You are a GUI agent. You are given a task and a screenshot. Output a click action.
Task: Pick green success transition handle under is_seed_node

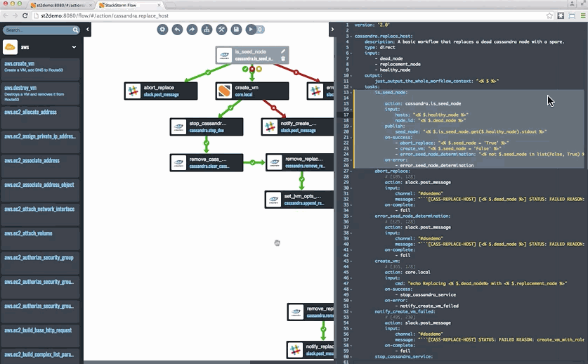[245, 69]
